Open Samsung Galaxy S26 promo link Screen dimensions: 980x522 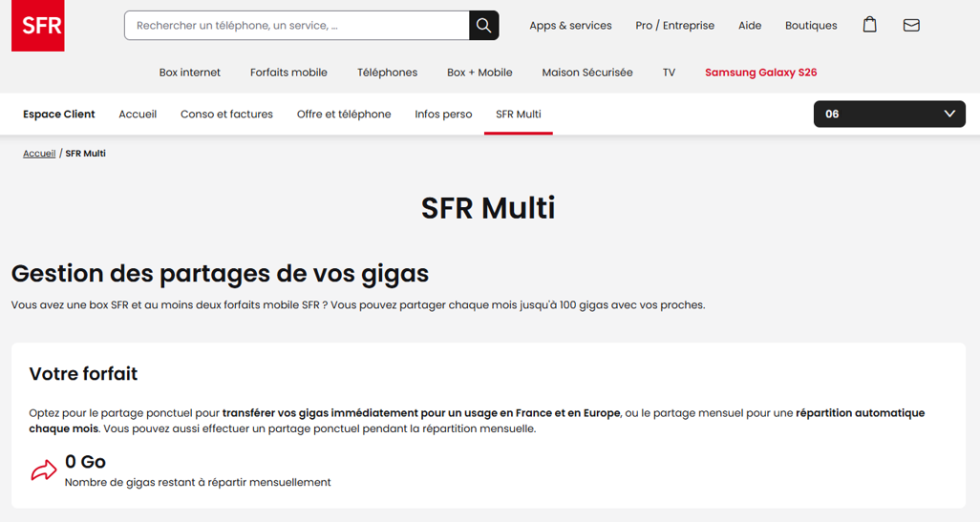pos(760,73)
